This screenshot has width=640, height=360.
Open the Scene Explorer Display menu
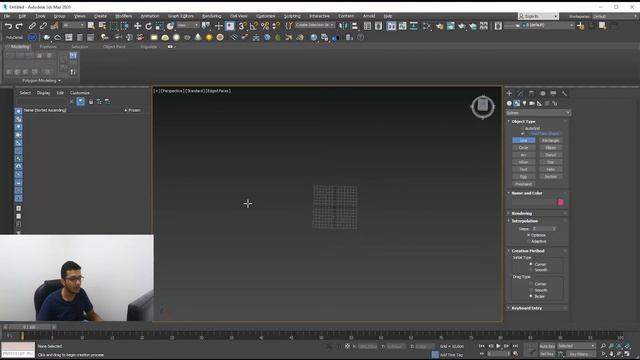[44, 93]
